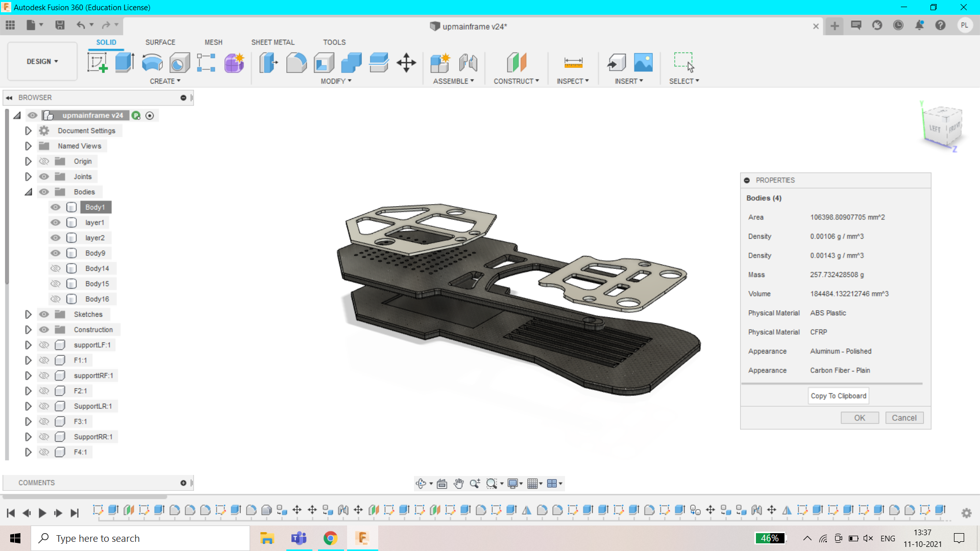Switch to the SHEET METAL tab
Screen dimensions: 980x551
click(x=273, y=42)
